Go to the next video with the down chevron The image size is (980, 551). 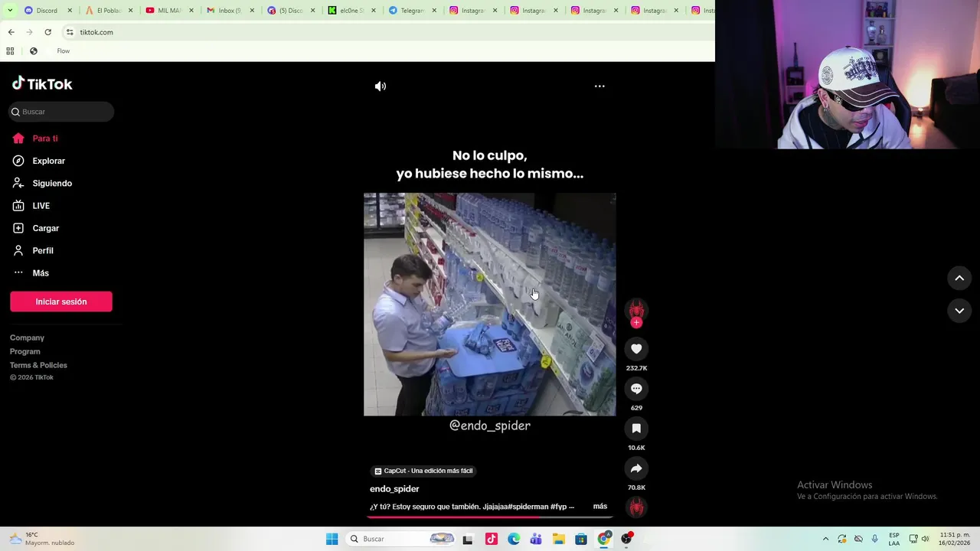(x=959, y=311)
